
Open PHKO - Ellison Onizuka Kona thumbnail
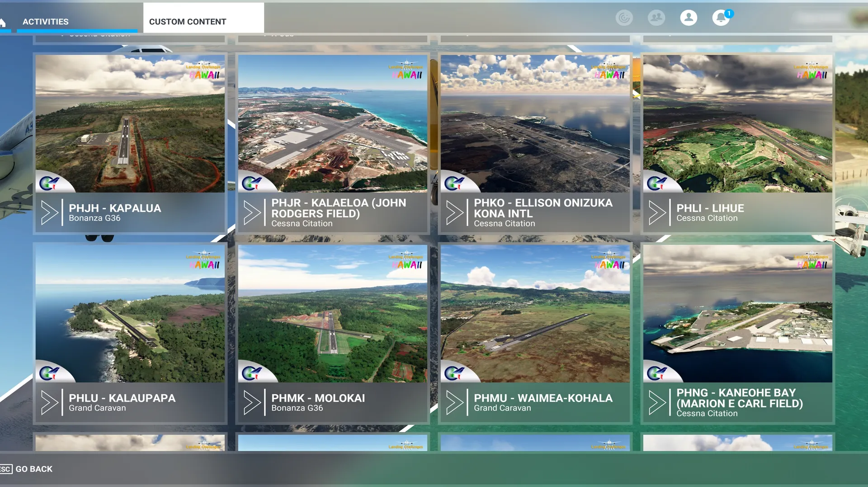[x=535, y=123]
